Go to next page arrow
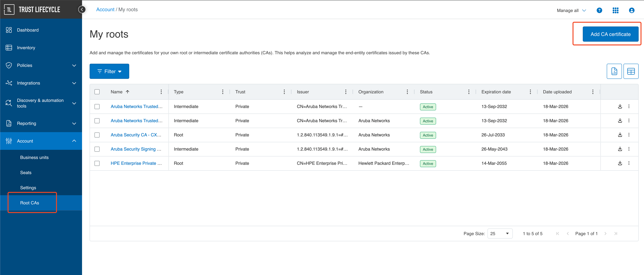 (605, 234)
